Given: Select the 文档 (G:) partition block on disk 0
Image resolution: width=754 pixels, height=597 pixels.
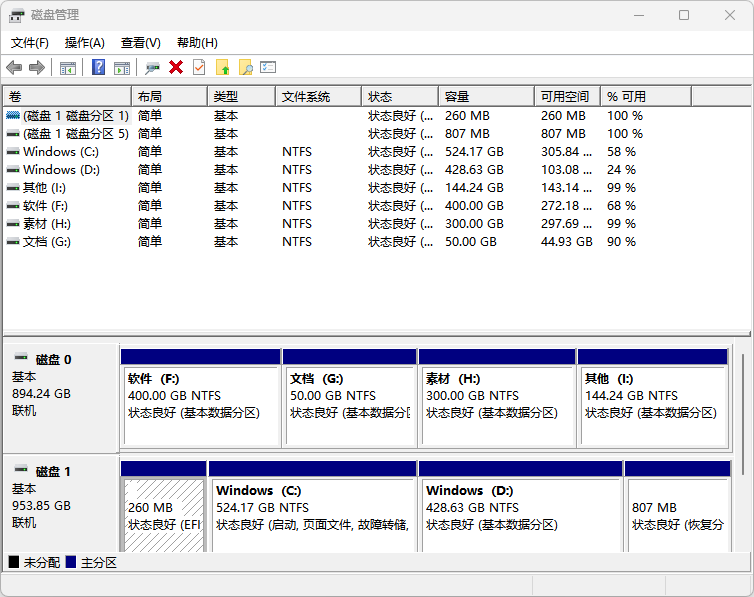Looking at the screenshot, I should point(350,399).
